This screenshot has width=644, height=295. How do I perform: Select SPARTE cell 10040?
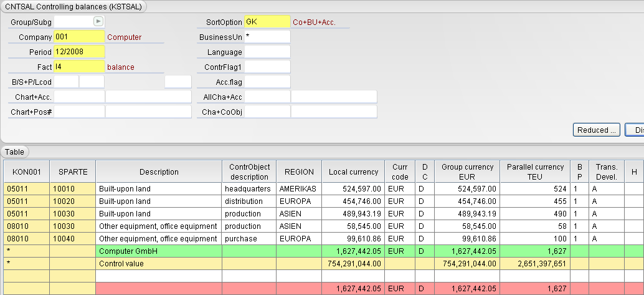[x=73, y=239]
